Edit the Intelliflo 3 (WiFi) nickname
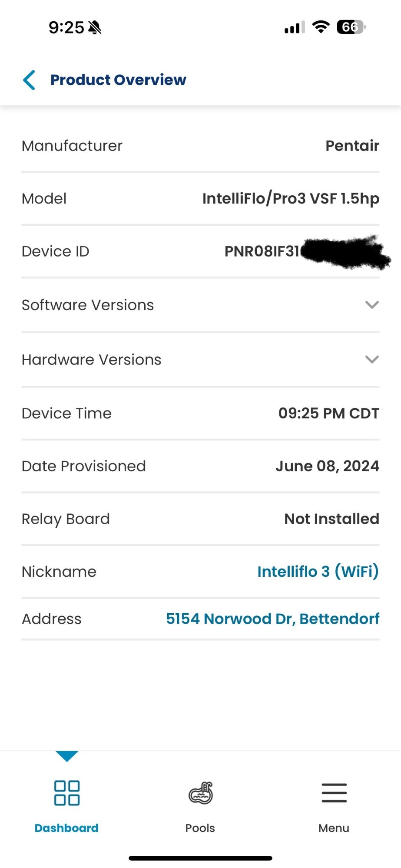Image resolution: width=401 pixels, height=868 pixels. [x=318, y=572]
